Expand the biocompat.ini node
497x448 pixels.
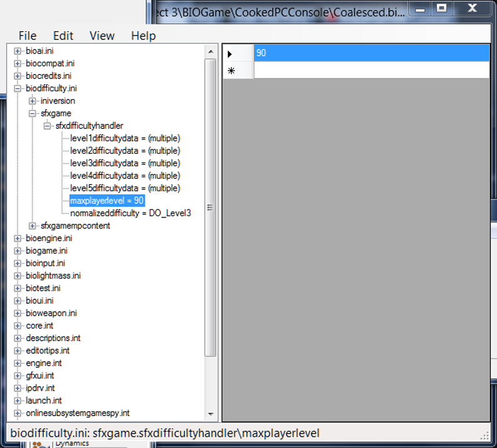tap(17, 64)
